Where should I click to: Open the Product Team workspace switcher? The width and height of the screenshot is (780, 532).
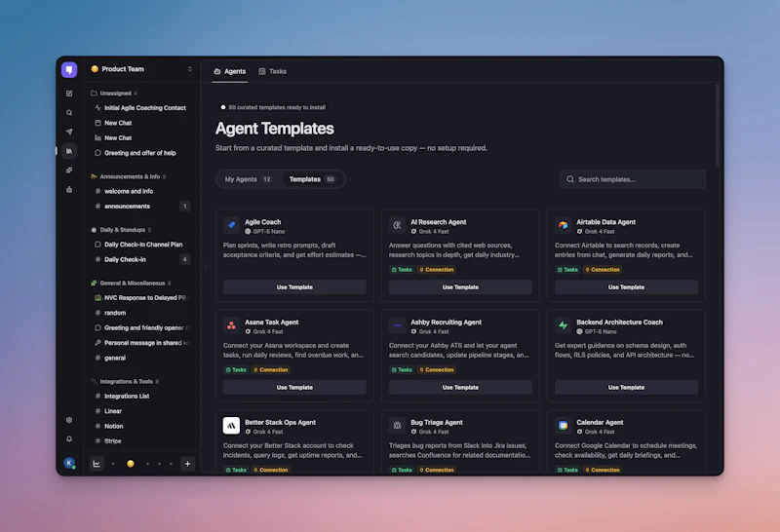click(141, 69)
